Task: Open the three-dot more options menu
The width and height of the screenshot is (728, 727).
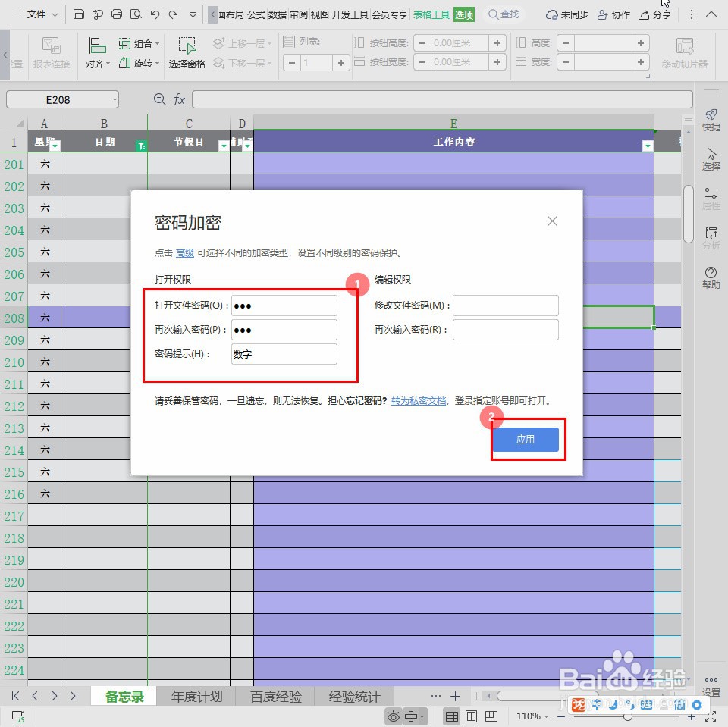Action: pos(692,15)
